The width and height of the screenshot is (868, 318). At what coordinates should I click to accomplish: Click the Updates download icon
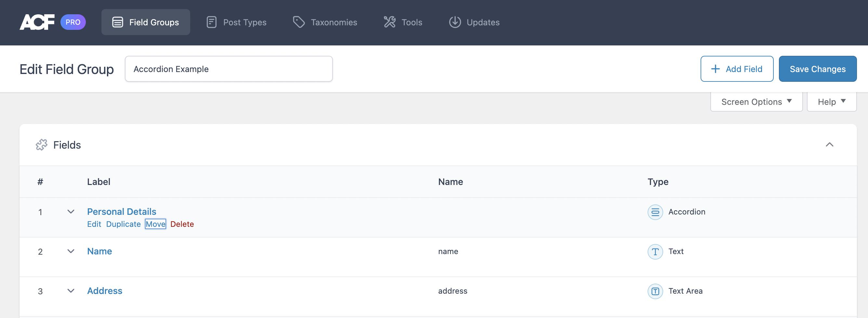(454, 22)
